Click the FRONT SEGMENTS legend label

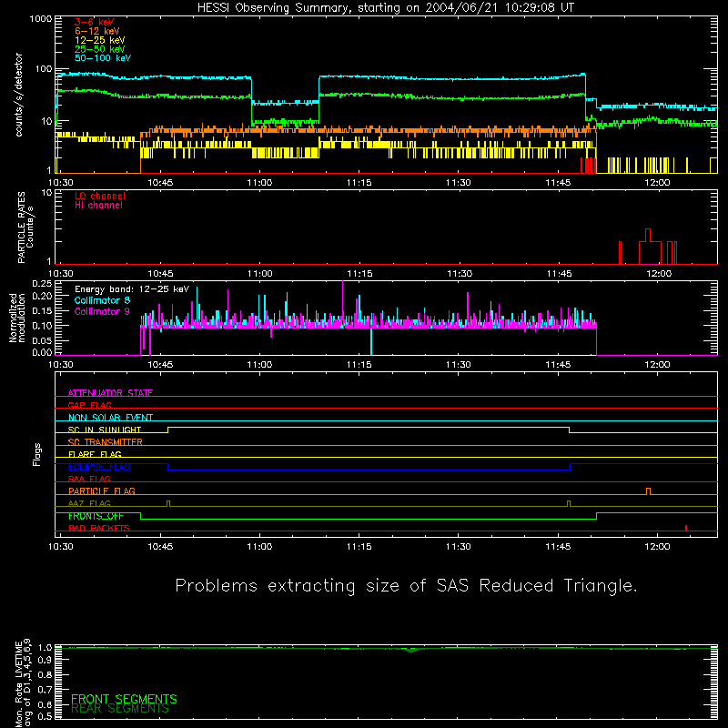point(124,699)
